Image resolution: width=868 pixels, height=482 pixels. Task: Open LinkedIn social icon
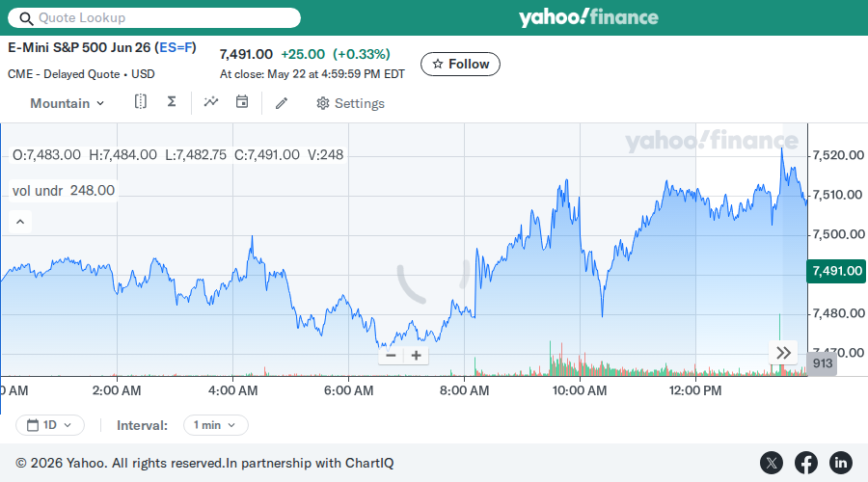[840, 463]
